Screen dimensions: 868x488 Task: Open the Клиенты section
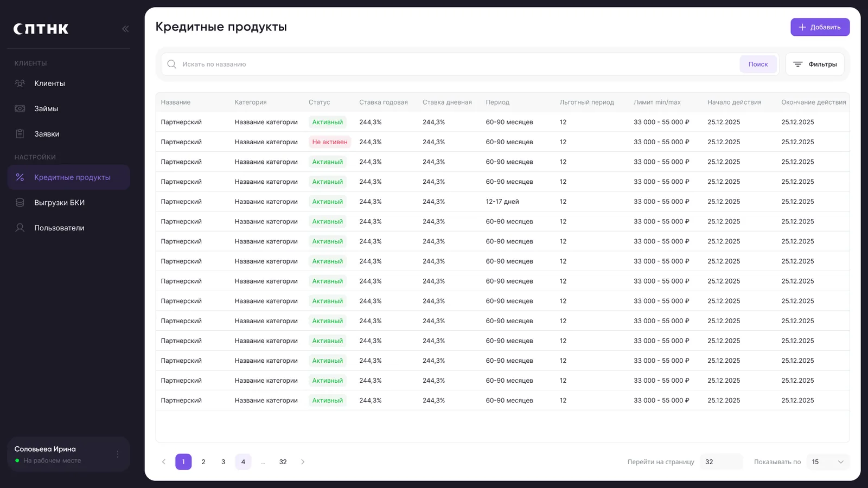pos(69,84)
